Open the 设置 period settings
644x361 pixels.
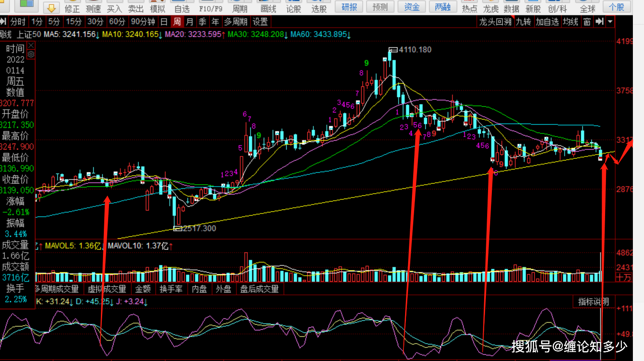(260, 21)
